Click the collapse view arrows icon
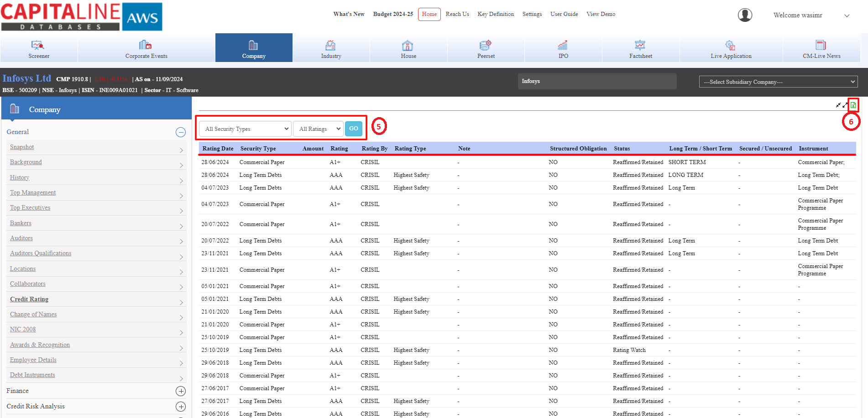Image resolution: width=868 pixels, height=418 pixels. pyautogui.click(x=838, y=105)
